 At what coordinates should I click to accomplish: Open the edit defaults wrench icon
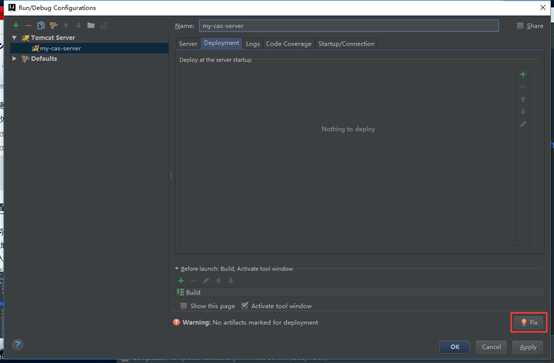click(53, 25)
